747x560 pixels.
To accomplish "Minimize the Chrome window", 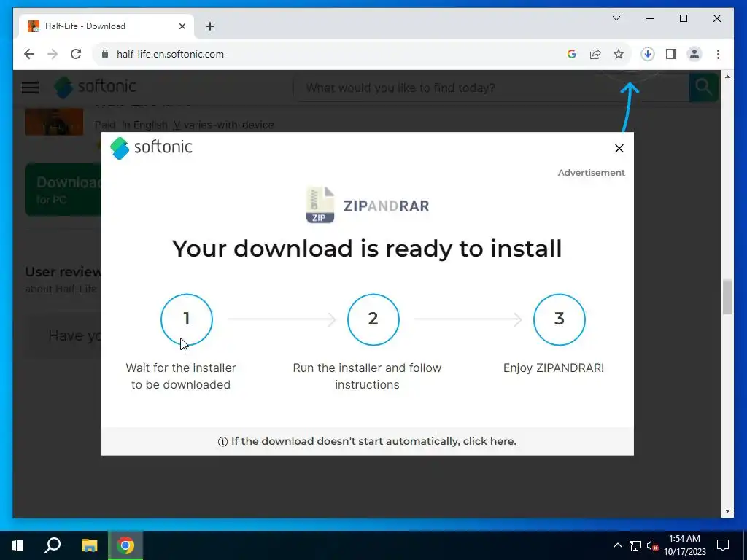I will tap(650, 18).
